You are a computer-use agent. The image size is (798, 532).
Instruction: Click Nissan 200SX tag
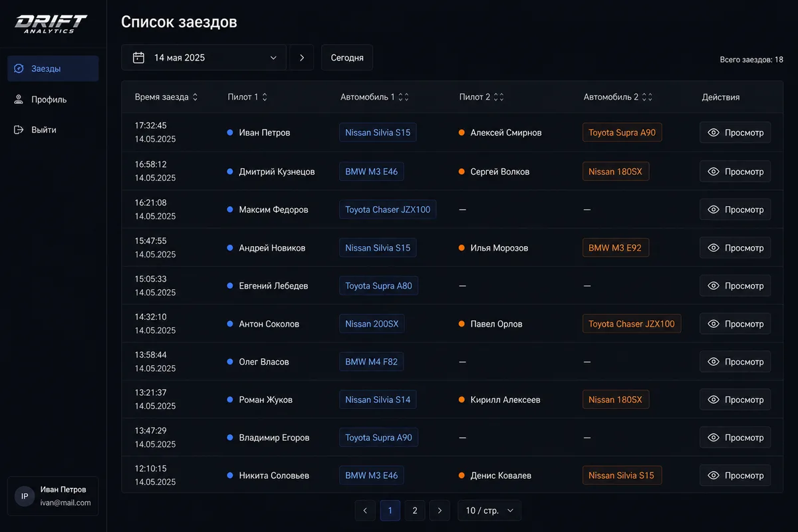point(372,324)
